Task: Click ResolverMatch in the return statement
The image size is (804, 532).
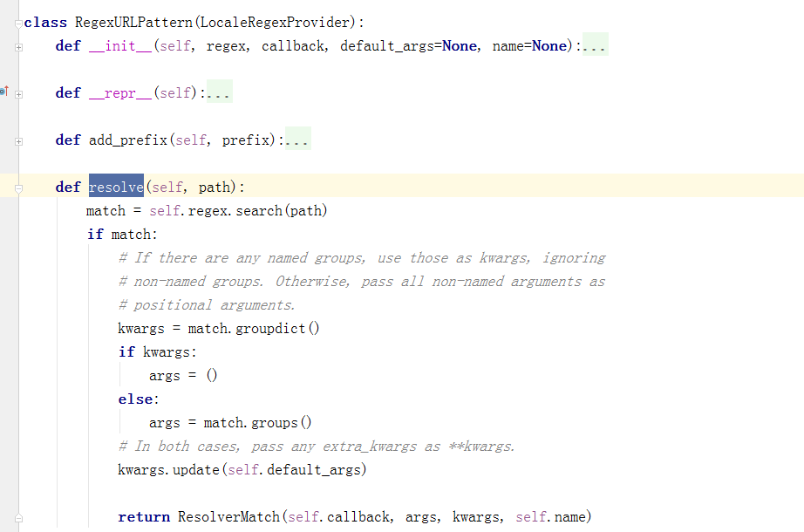Action: point(228,517)
